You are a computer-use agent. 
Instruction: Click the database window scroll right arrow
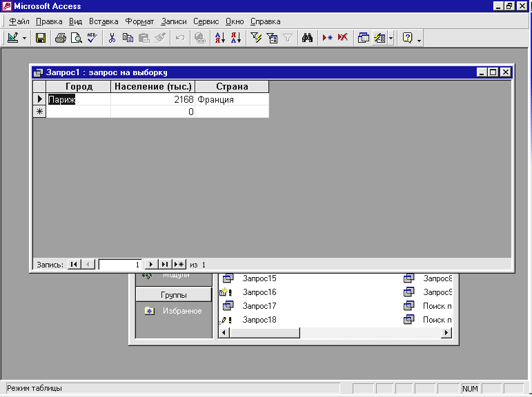tap(446, 333)
